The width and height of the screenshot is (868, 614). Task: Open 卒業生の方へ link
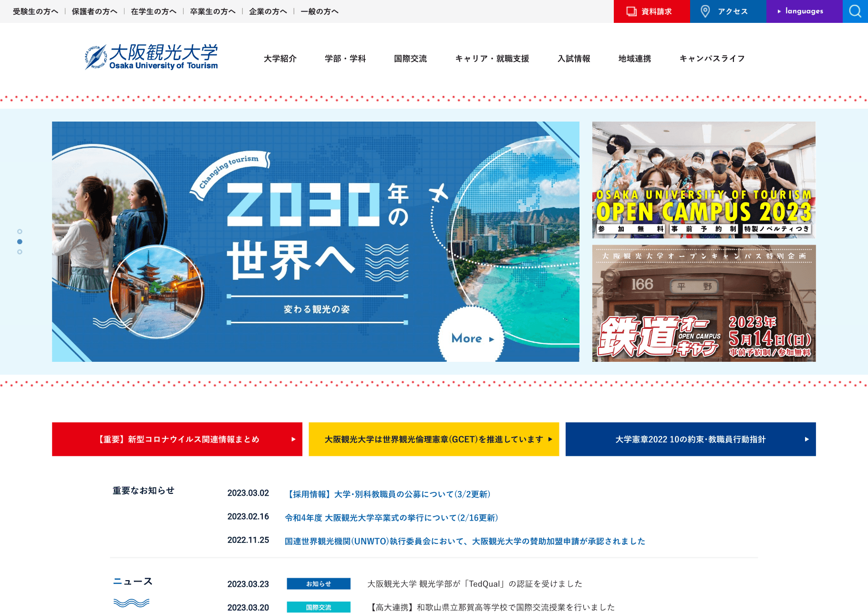point(213,11)
